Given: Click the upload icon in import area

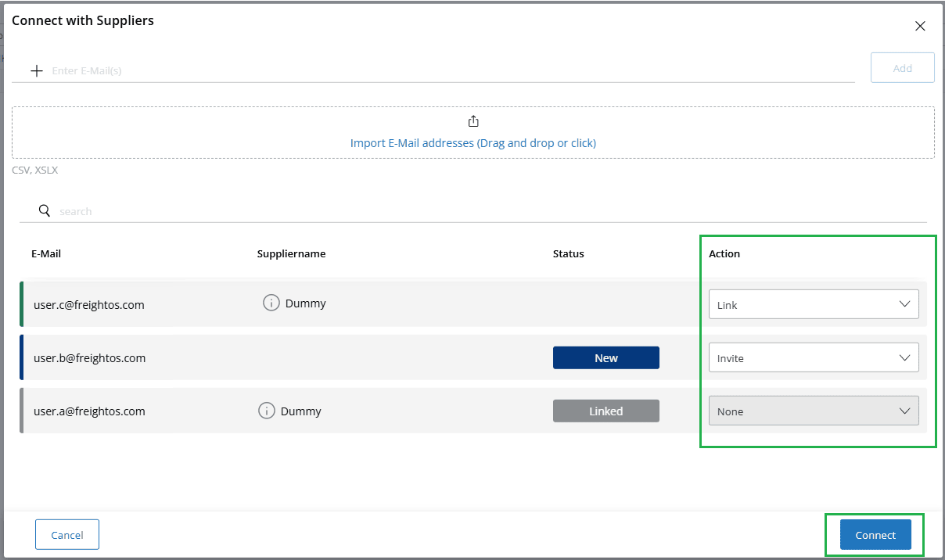Looking at the screenshot, I should [473, 121].
